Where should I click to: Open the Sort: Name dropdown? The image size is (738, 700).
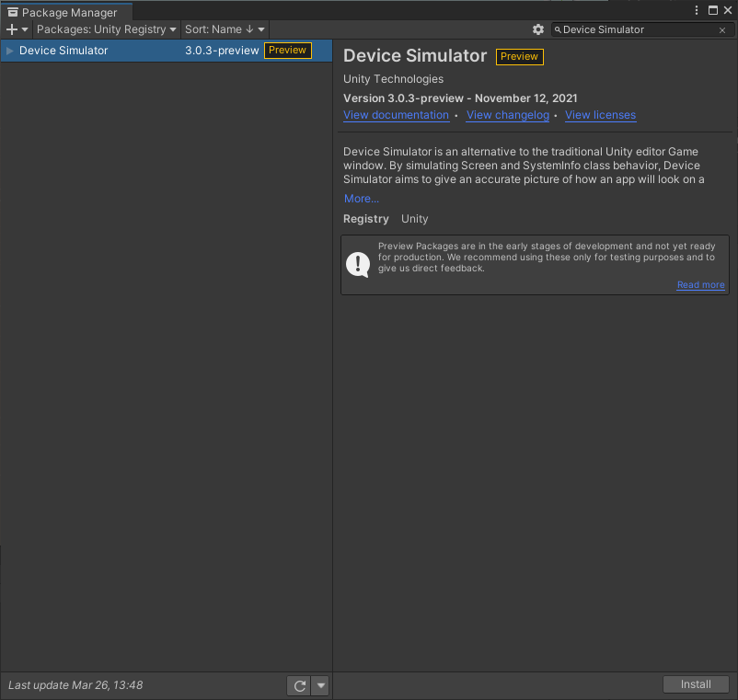point(225,29)
